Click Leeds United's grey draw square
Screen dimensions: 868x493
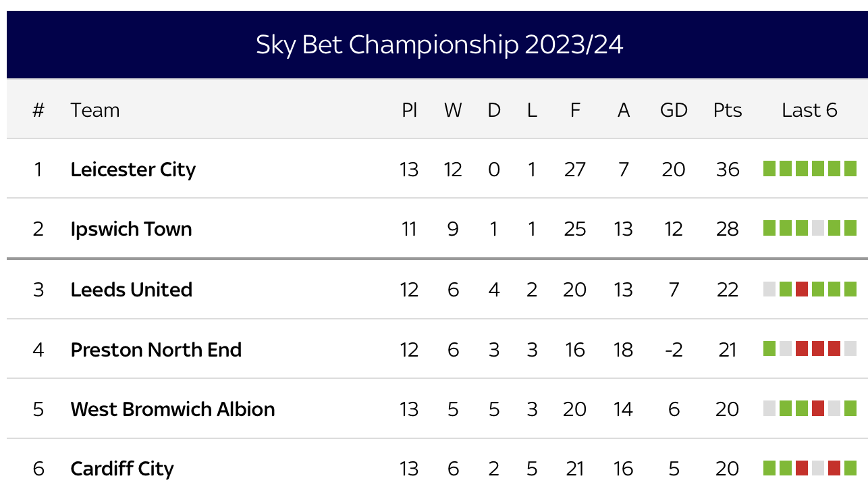pyautogui.click(x=769, y=289)
